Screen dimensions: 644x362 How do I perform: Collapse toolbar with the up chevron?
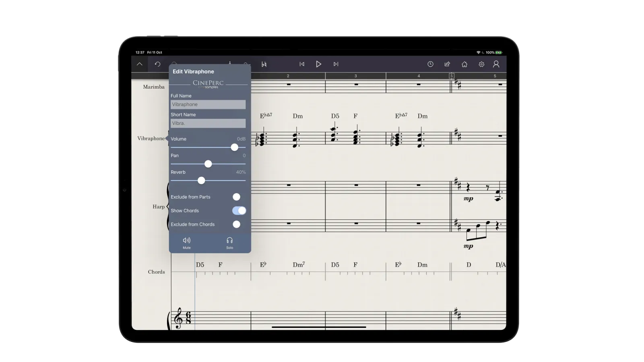[139, 64]
